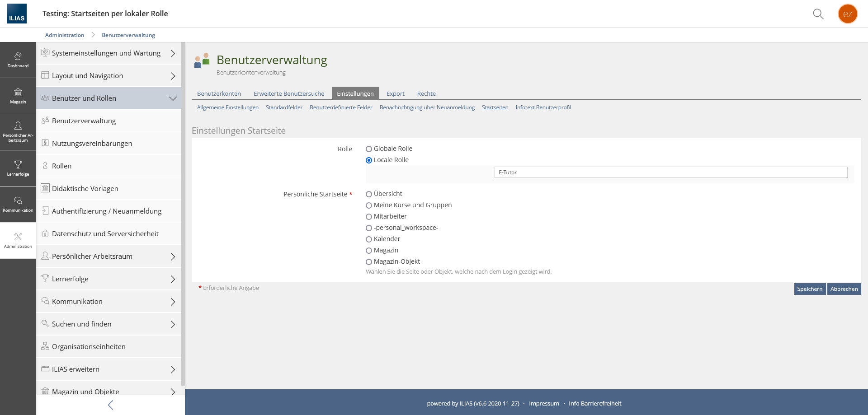Open Kommunikation in the main sidebar
The image size is (868, 415).
click(18, 205)
